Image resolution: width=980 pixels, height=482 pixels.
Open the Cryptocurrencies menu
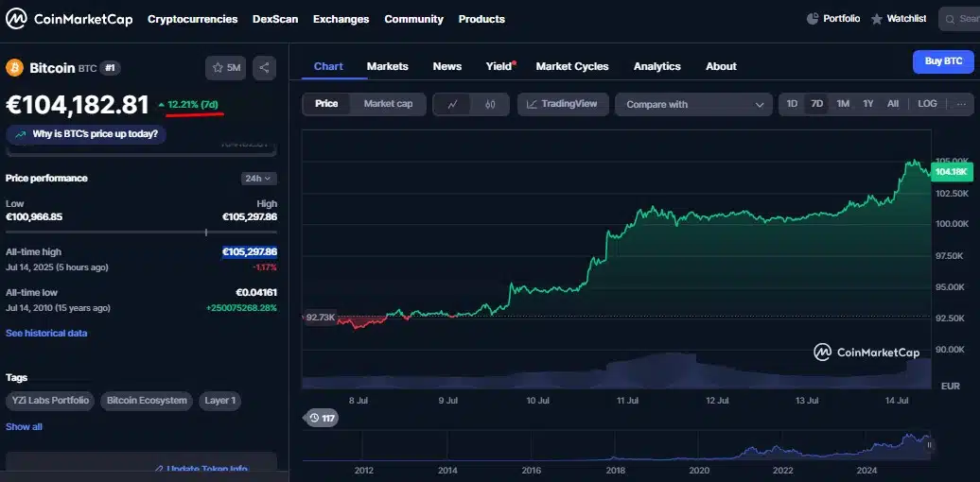tap(193, 19)
